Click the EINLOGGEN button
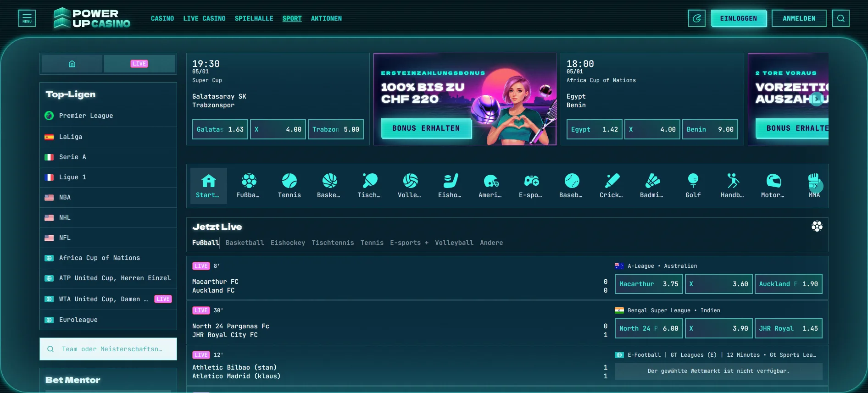The image size is (868, 393). click(739, 18)
